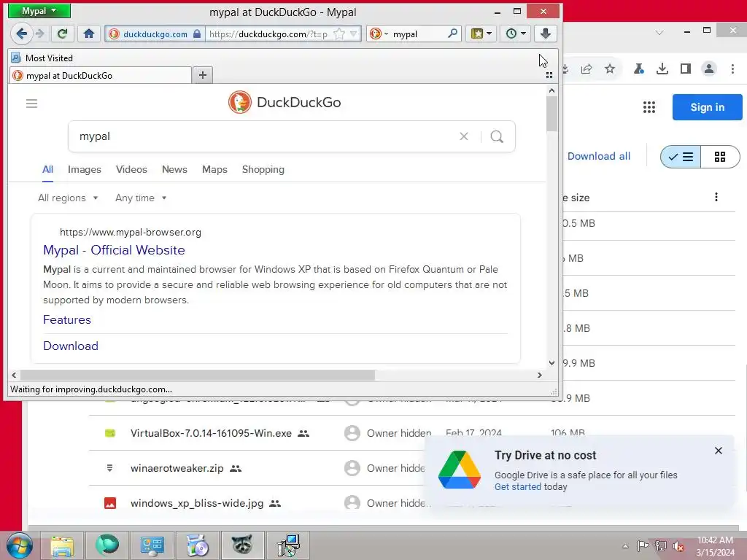Open Chrome labs flask icon
The image size is (747, 560).
639,69
